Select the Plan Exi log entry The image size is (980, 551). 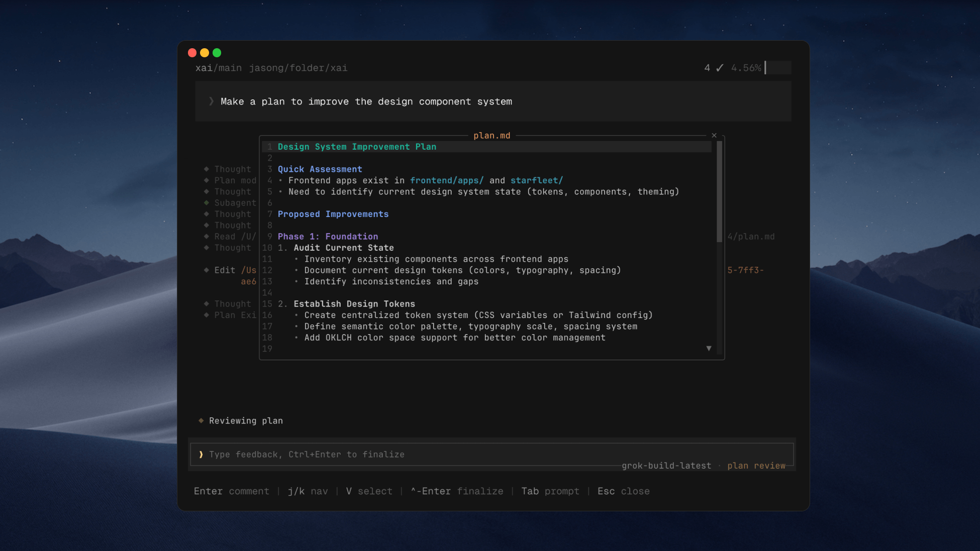(x=230, y=315)
